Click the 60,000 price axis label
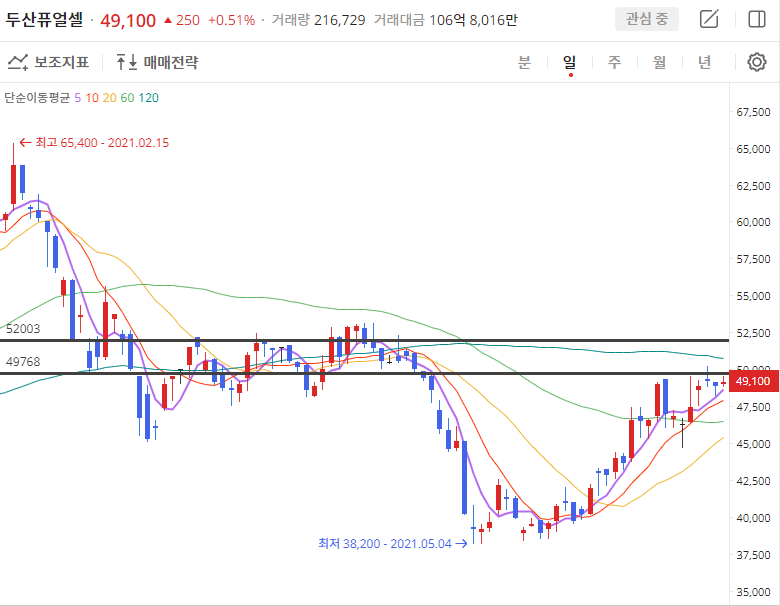 click(754, 222)
